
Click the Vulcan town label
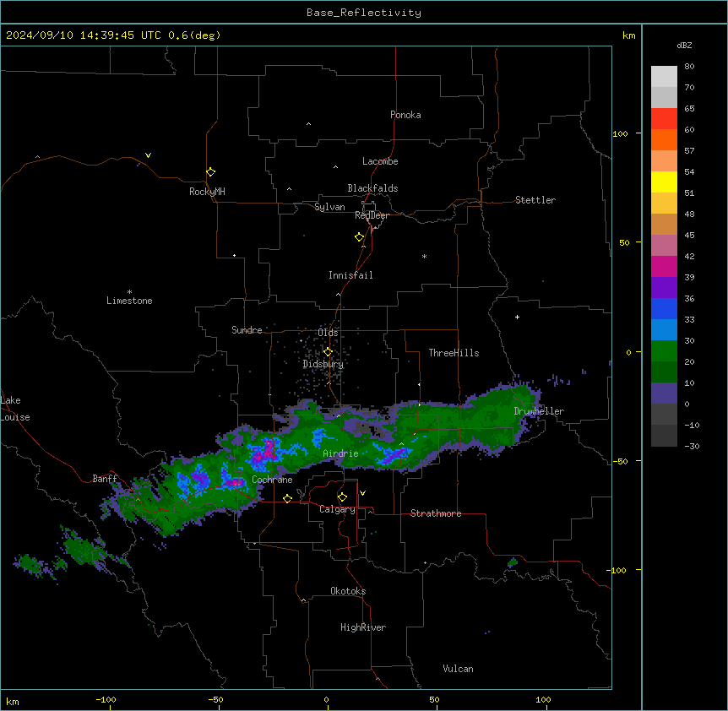pos(458,669)
